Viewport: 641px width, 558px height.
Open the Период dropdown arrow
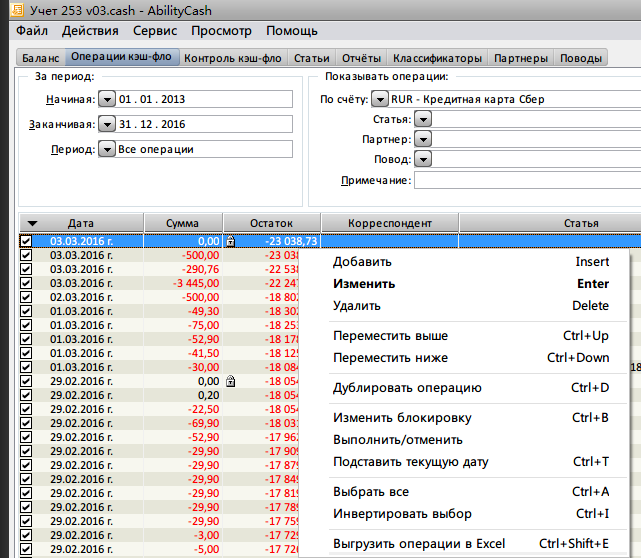coord(106,150)
